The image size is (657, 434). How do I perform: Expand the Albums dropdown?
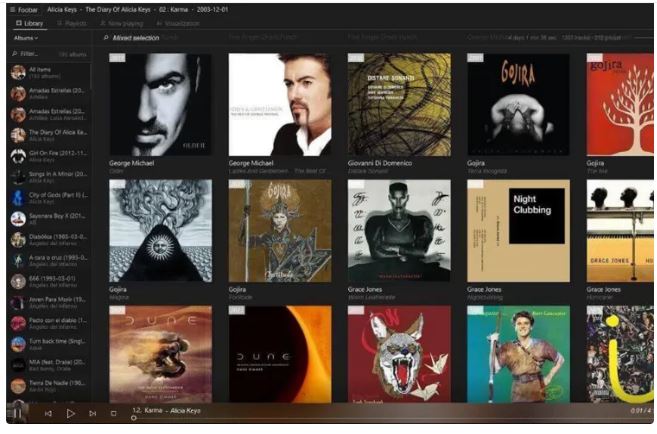pos(25,38)
